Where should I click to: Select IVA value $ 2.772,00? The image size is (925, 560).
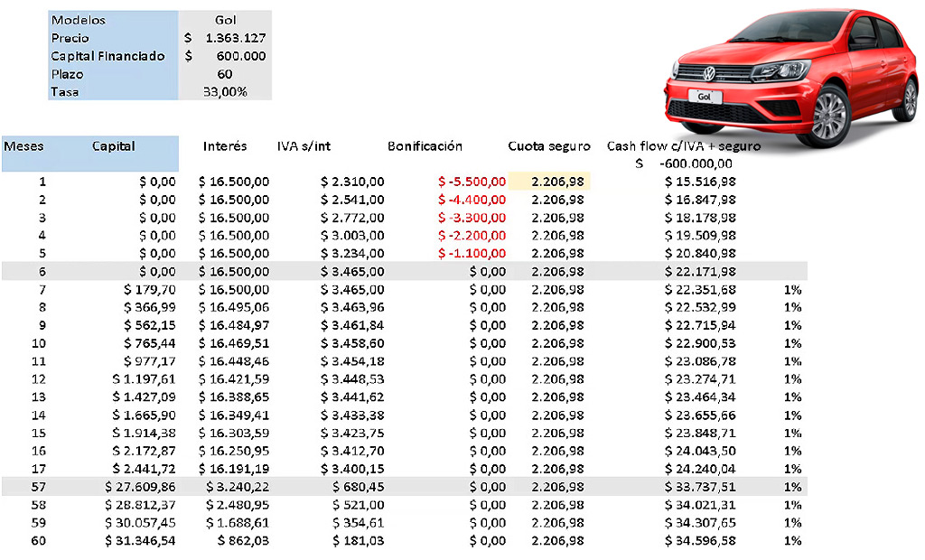pos(352,218)
